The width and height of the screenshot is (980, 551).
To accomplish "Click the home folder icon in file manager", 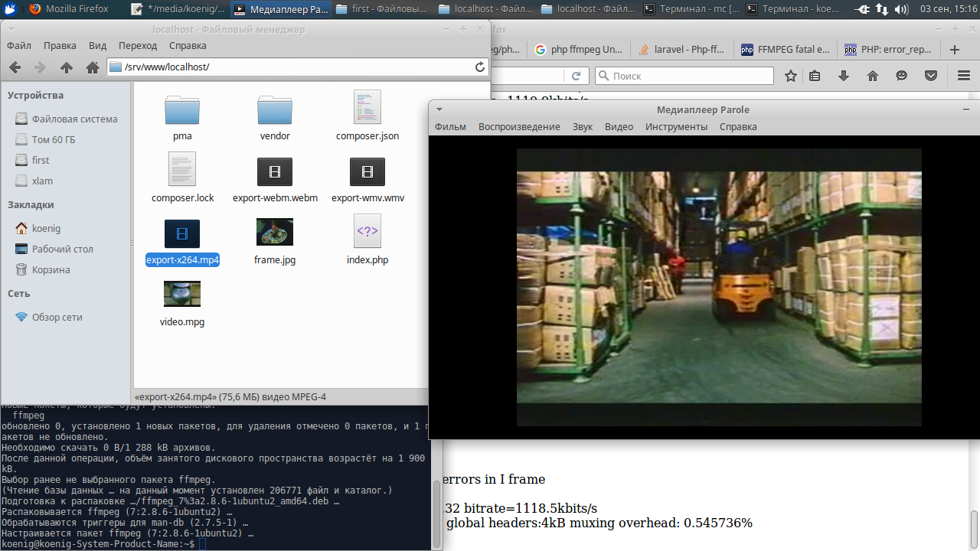I will [93, 67].
